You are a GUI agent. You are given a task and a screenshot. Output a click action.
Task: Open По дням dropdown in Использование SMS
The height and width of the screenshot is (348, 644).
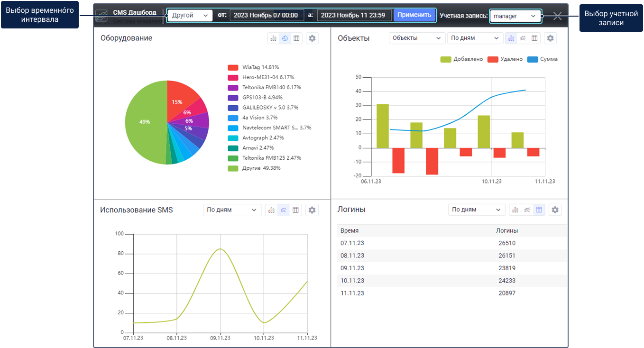tap(232, 210)
